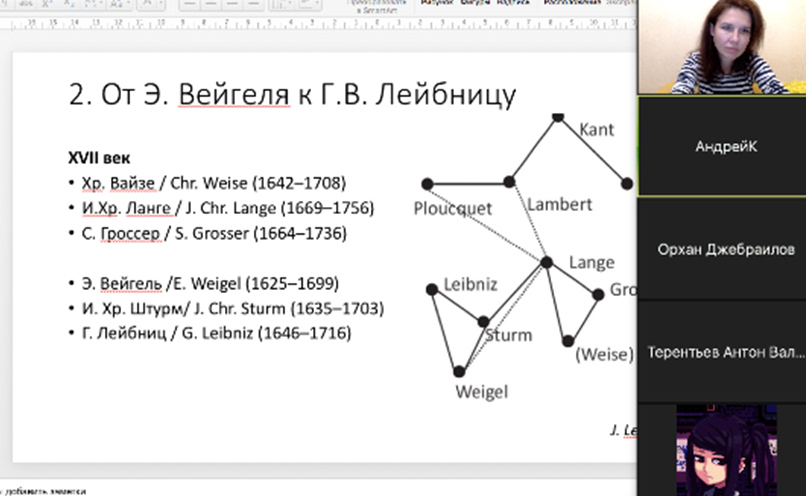
Task: Select the Leibniz label in the diagram
Action: (469, 284)
